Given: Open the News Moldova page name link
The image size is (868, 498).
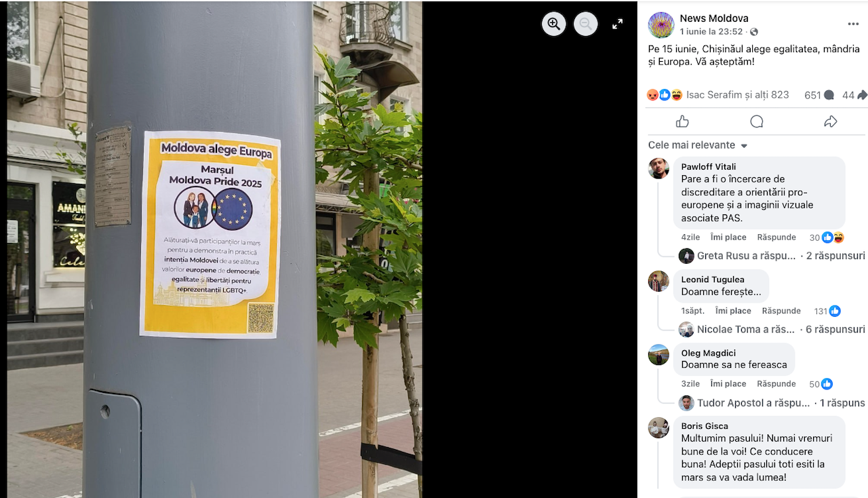Looking at the screenshot, I should click(x=714, y=18).
